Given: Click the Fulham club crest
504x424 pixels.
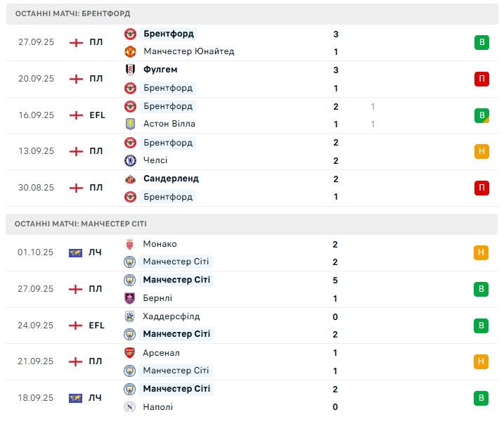Looking at the screenshot, I should [130, 70].
